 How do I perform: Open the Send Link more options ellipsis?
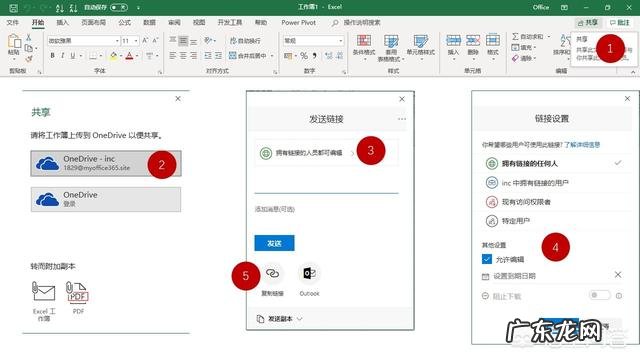[402, 119]
